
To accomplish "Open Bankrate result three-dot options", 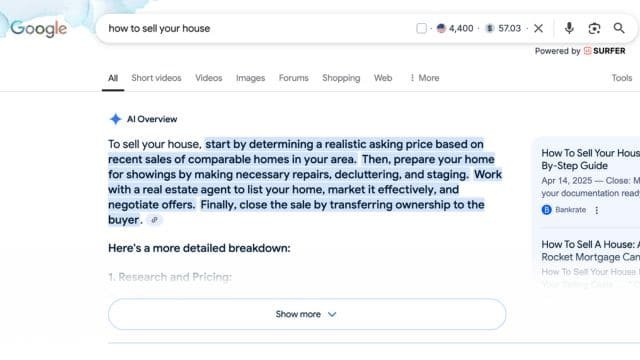I will pyautogui.click(x=597, y=210).
